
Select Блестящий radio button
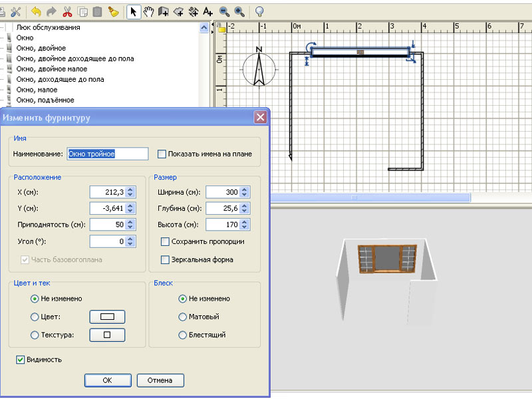tap(182, 335)
